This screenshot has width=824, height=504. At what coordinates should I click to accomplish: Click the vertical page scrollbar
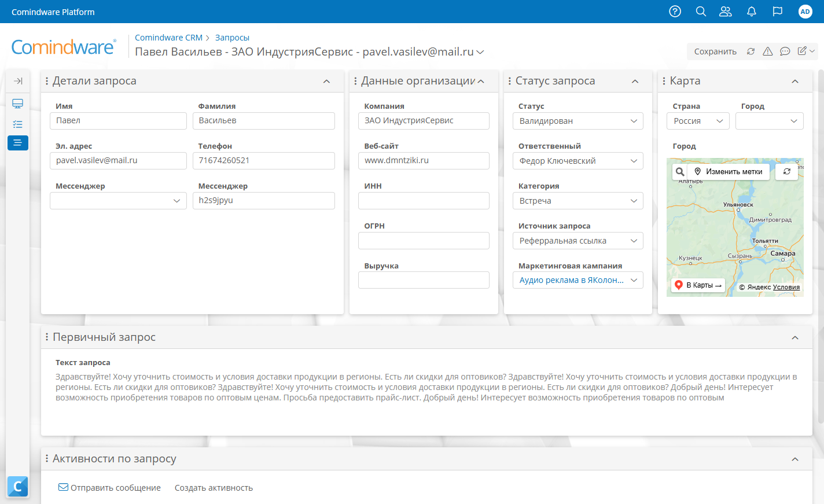821,246
